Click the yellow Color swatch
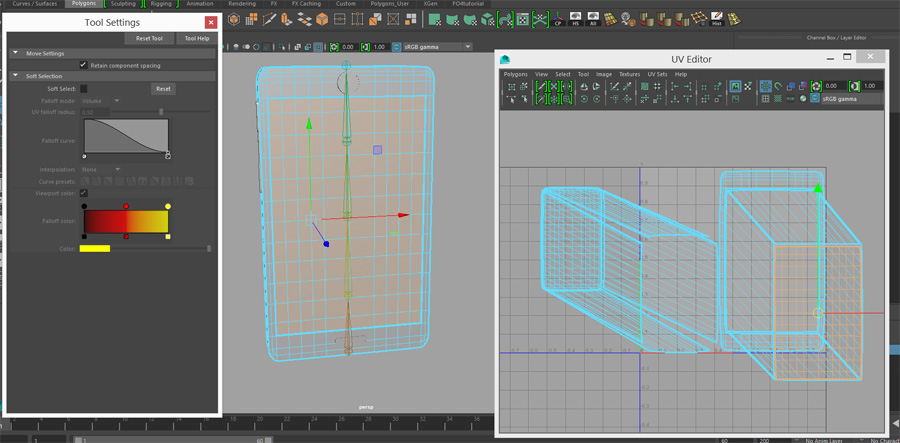 click(x=95, y=248)
